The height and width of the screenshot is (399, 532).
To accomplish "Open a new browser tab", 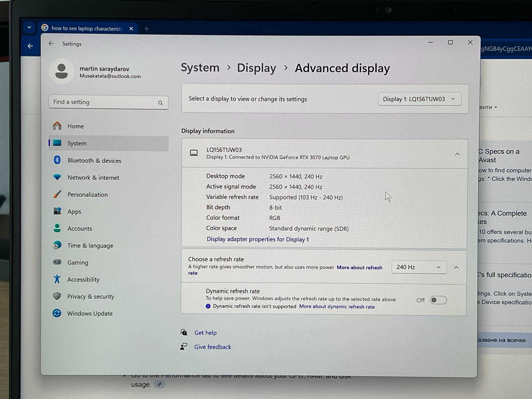I will point(147,29).
